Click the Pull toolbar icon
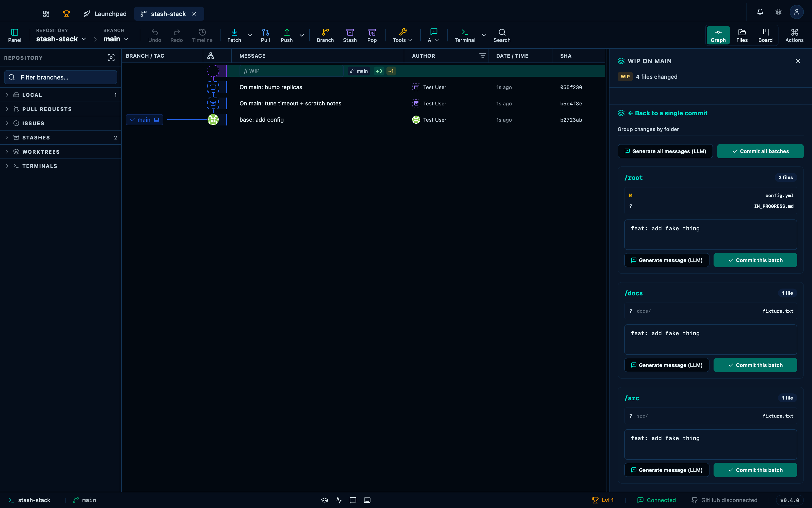The image size is (812, 508). [265, 35]
